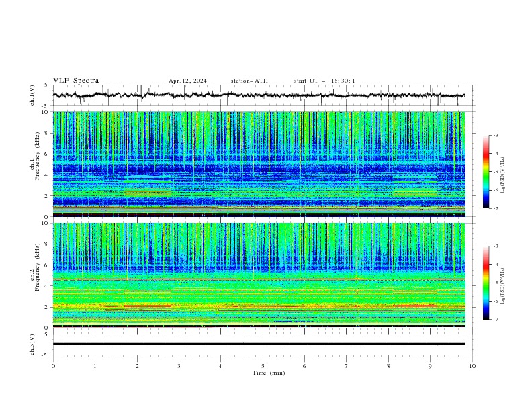Click time axis tick label "10"
The width and height of the screenshot is (532, 411).
(472, 366)
